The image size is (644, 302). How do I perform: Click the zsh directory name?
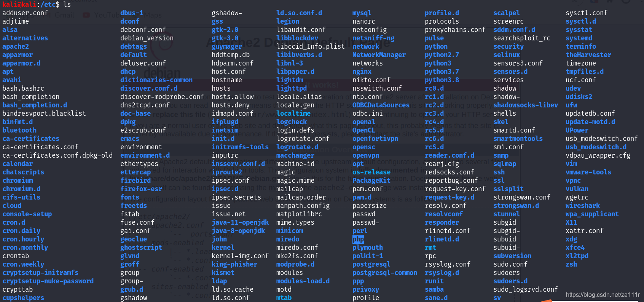pos(571,264)
